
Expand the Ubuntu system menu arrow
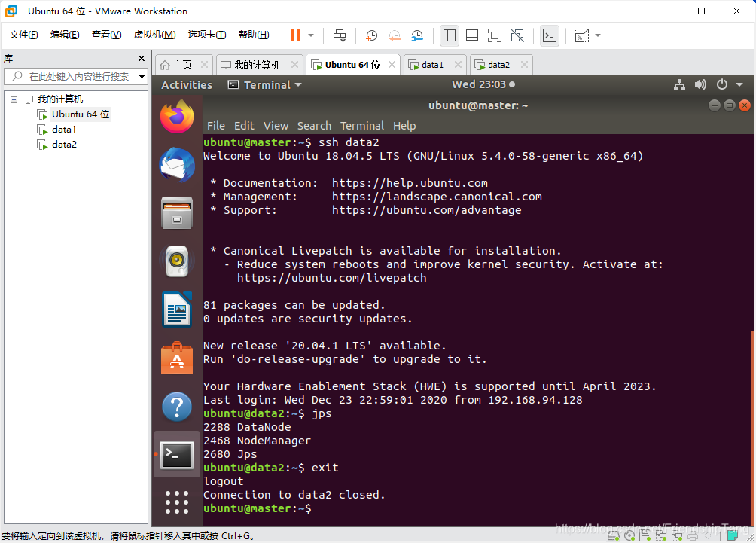click(739, 85)
